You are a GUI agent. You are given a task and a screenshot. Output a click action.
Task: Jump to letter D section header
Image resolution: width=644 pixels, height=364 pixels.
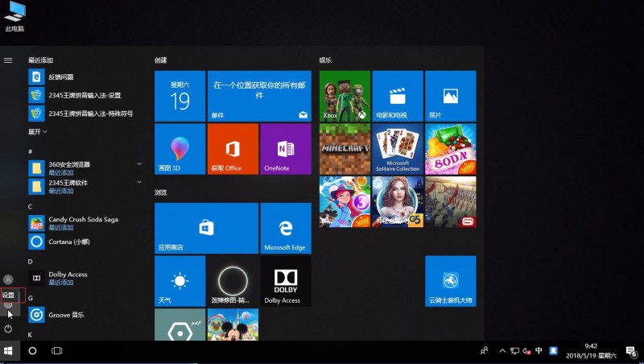pyautogui.click(x=30, y=262)
